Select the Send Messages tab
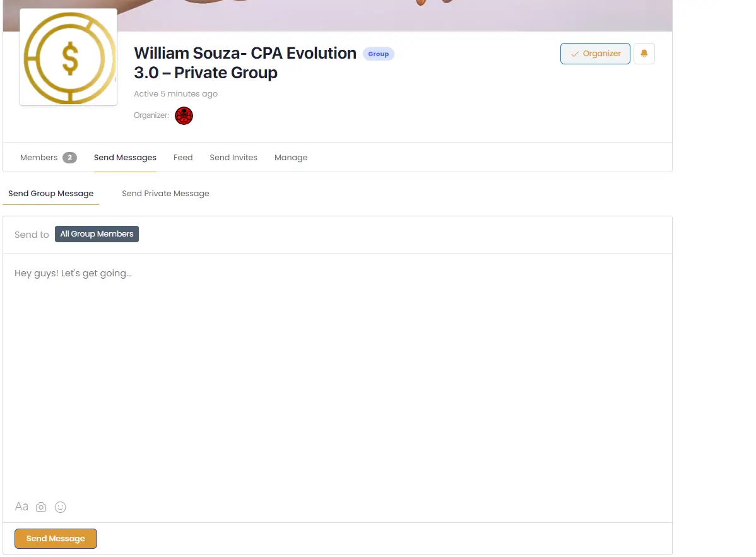The image size is (756, 557). pos(125,158)
